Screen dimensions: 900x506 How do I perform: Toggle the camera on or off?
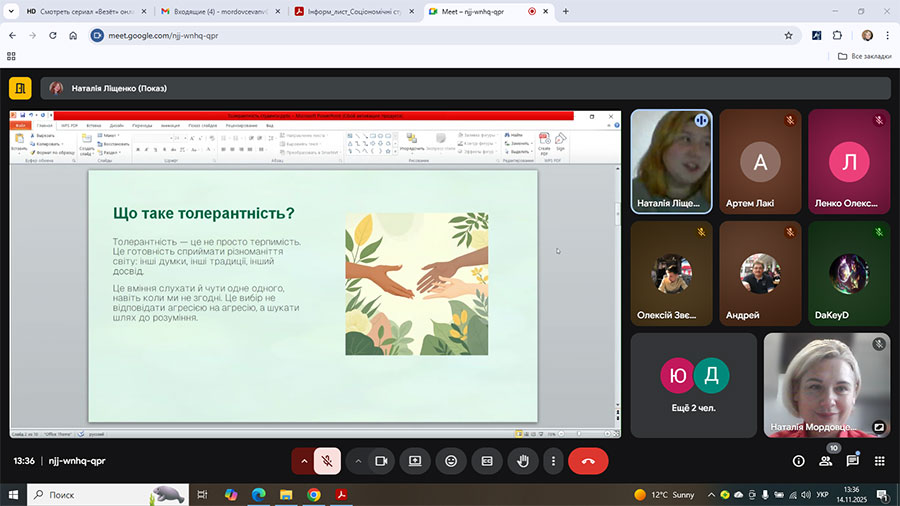[381, 461]
